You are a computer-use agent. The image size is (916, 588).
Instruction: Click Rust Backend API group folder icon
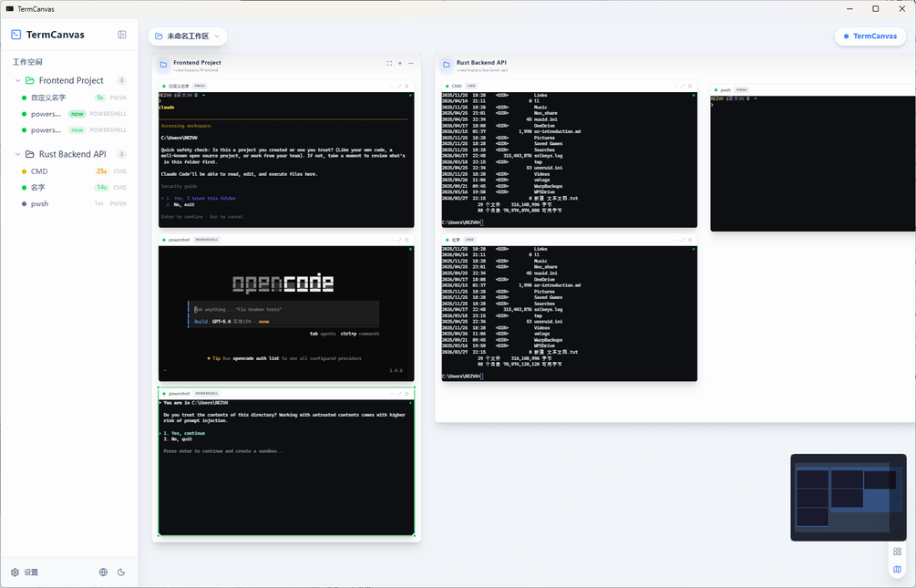tap(447, 65)
